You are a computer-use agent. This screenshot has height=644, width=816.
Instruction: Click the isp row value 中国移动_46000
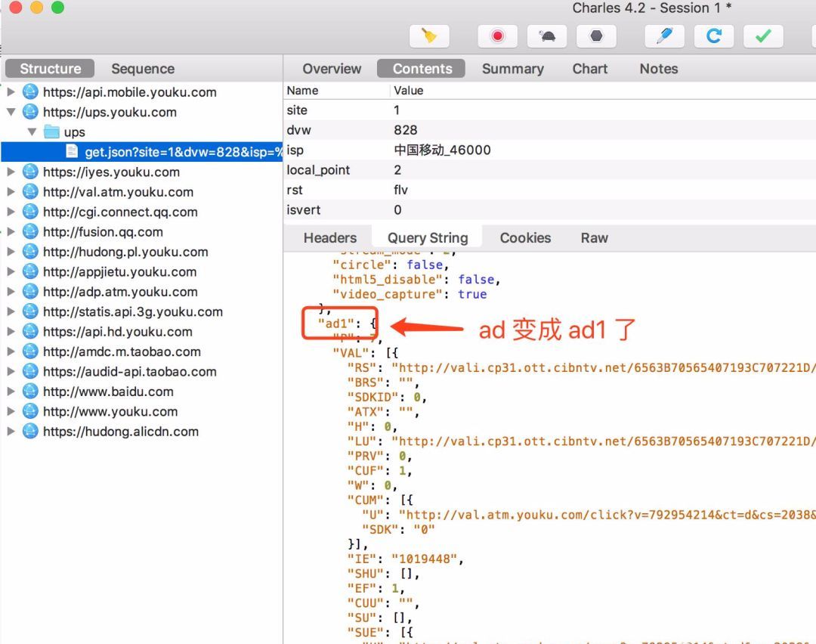coord(442,150)
